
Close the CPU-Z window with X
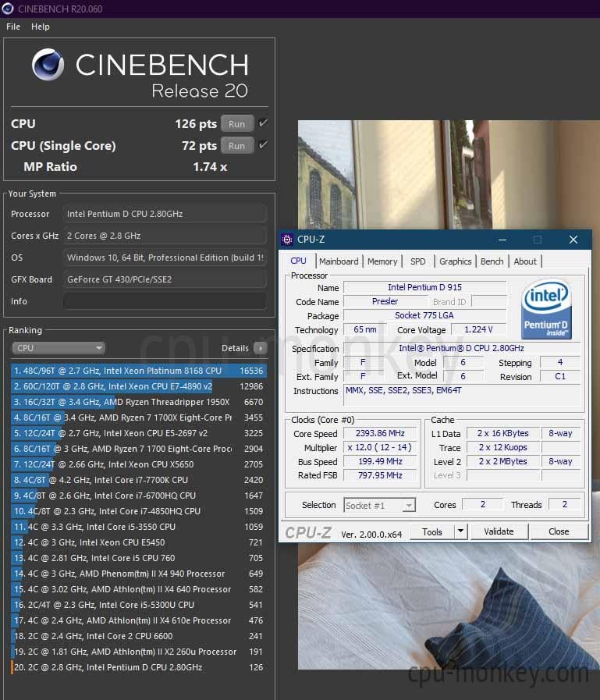573,240
